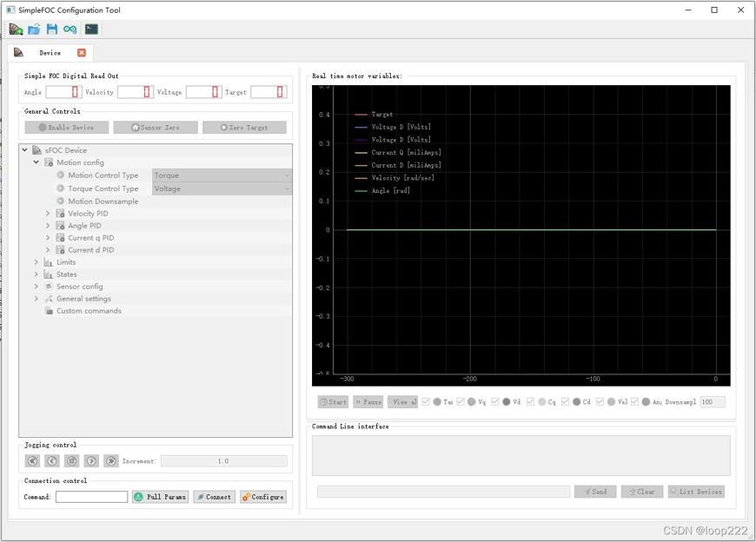Save configuration with the floppy disk icon
The image size is (756, 542).
click(x=51, y=30)
